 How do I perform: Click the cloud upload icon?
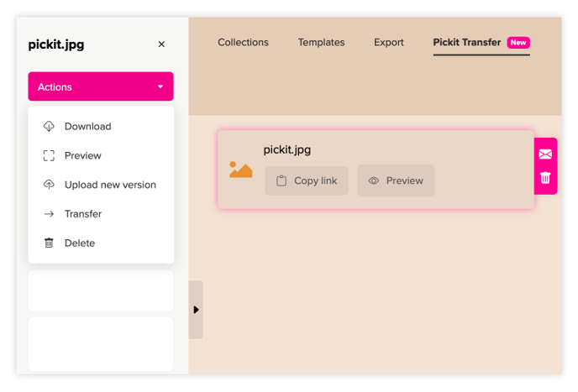point(49,184)
